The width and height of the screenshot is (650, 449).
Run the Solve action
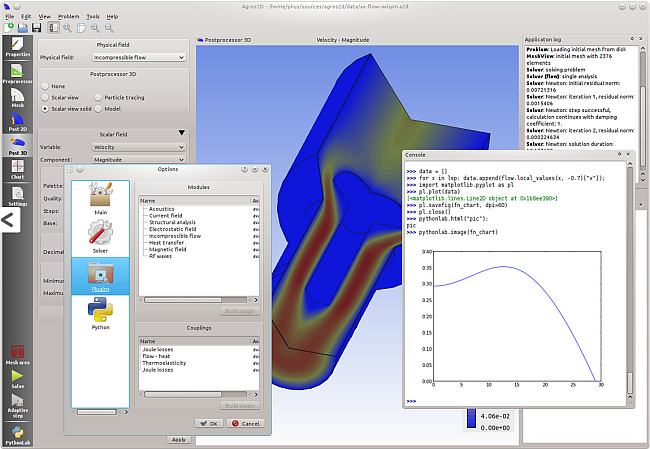pos(17,380)
